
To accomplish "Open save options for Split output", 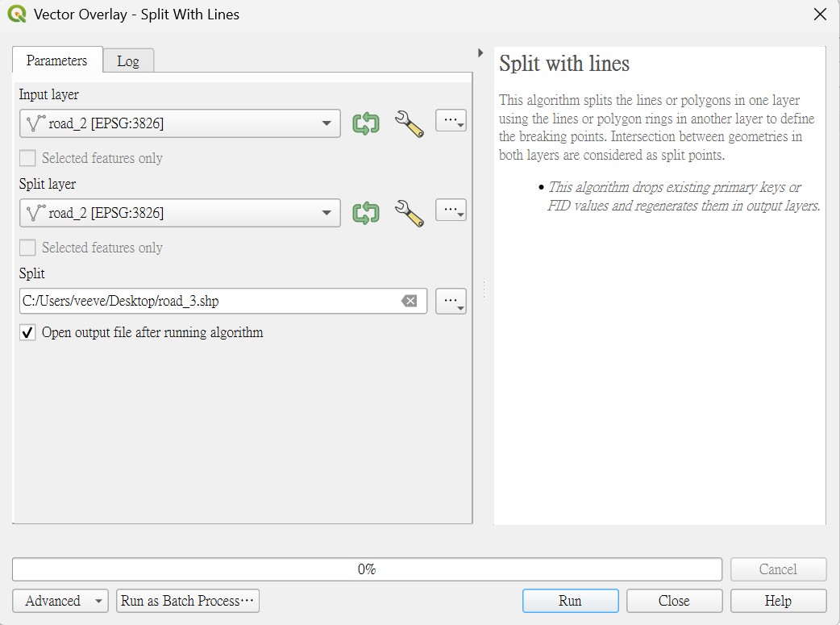I will [x=451, y=301].
